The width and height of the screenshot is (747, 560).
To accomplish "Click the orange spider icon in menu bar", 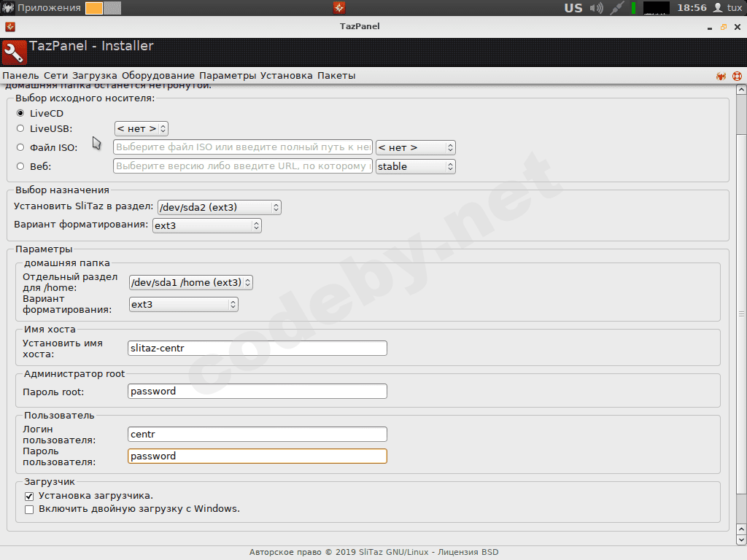I will [721, 76].
